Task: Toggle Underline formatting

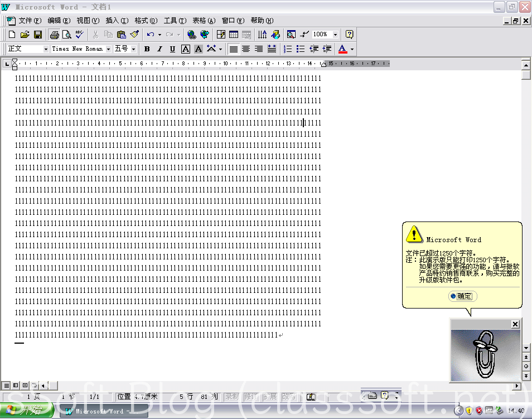Action: click(x=172, y=49)
